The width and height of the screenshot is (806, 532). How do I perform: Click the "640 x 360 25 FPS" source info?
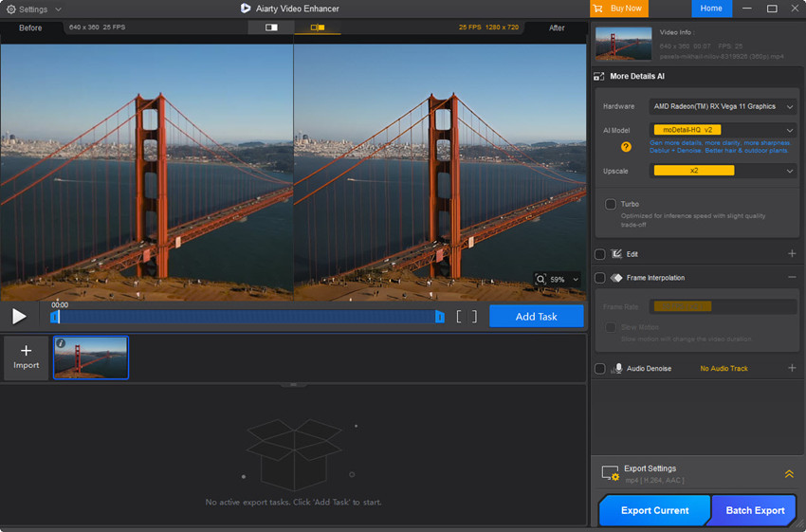click(97, 28)
